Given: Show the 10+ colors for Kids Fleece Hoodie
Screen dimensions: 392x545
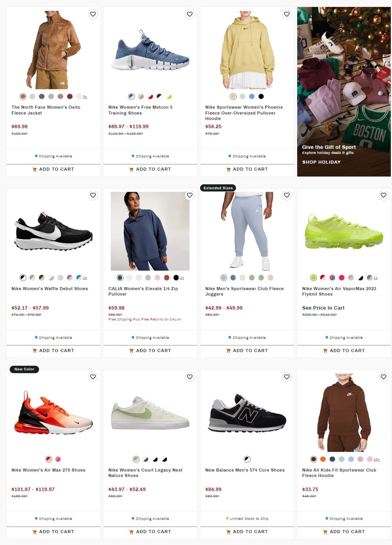Looking at the screenshot, I should pos(377,459).
